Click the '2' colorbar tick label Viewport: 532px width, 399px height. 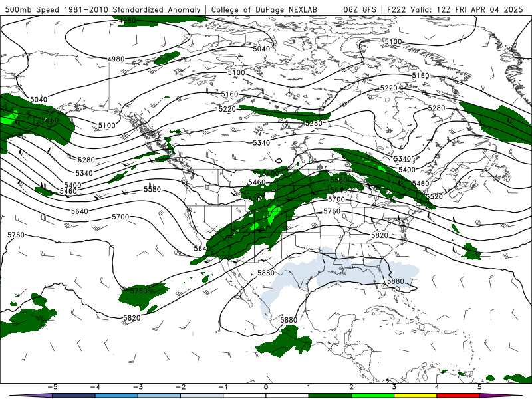pos(351,387)
